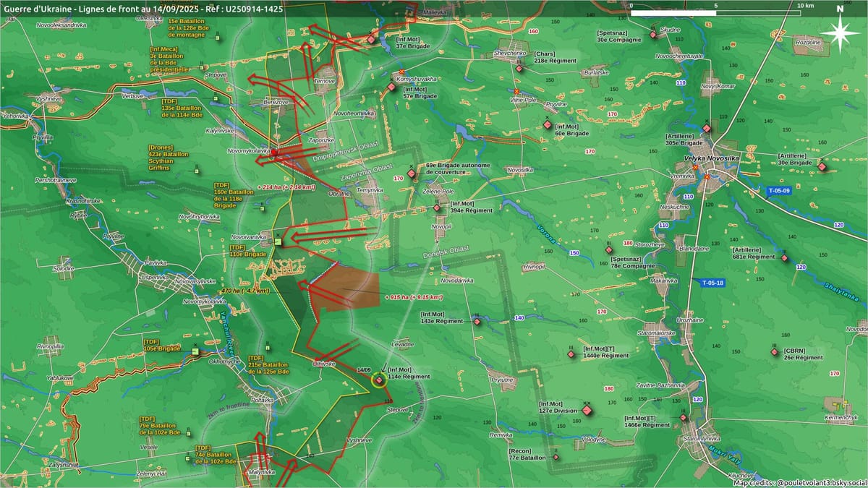Select the 57e Brigade unit marker

[391, 87]
